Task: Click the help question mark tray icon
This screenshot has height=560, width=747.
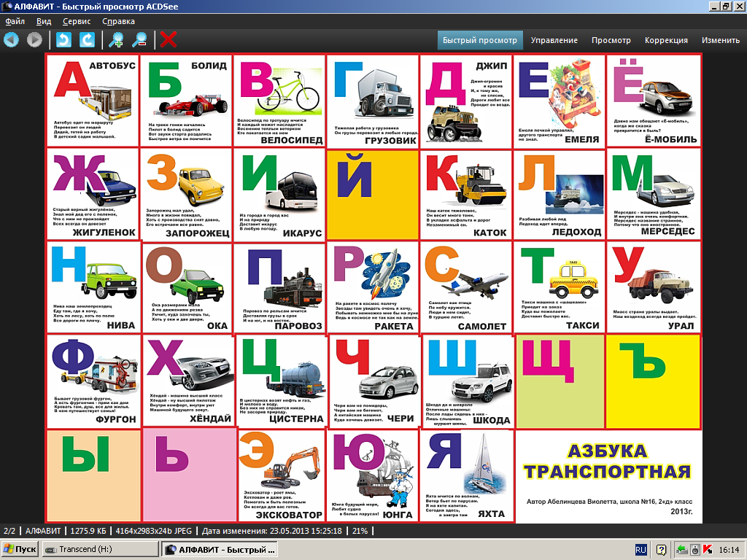Action: click(x=662, y=549)
